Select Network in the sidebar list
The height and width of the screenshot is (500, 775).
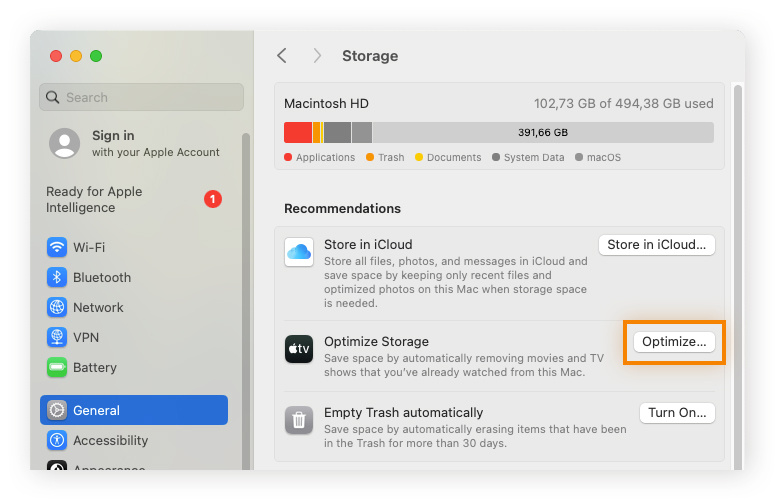coord(98,307)
